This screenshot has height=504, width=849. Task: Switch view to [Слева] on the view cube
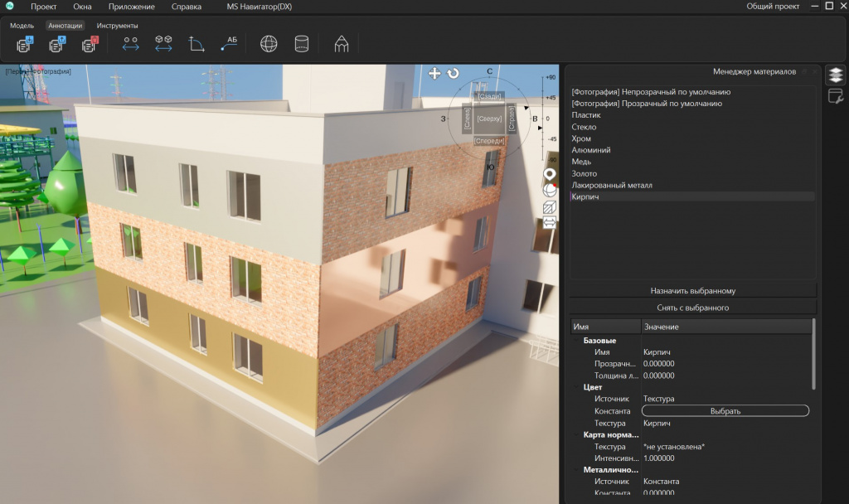(468, 119)
